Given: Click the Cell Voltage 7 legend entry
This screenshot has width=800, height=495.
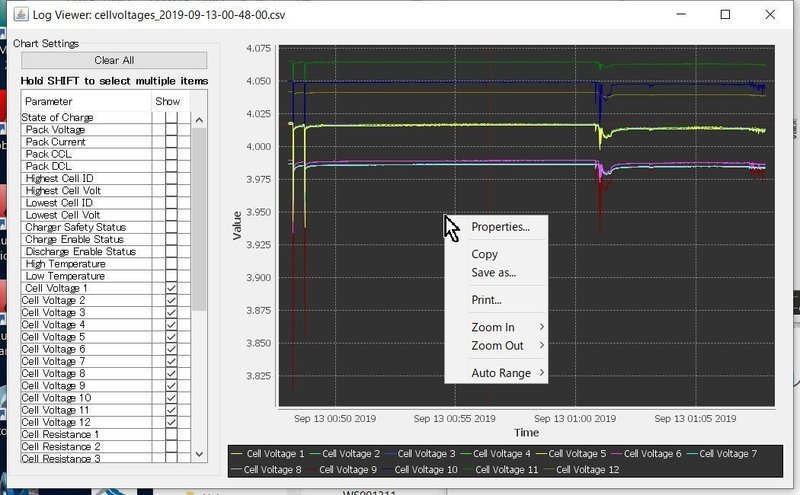Looking at the screenshot, I should 721,453.
